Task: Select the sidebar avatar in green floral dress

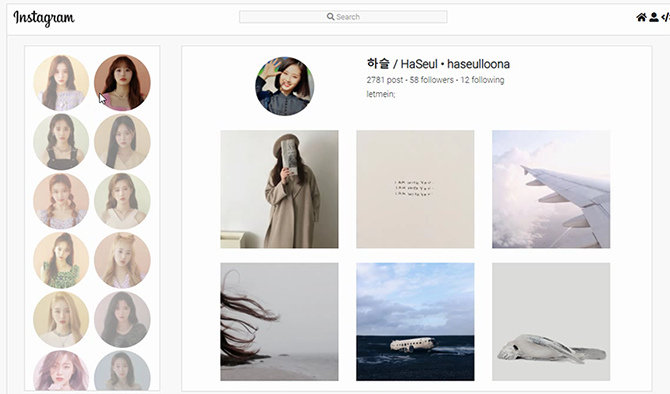Action: click(61, 260)
